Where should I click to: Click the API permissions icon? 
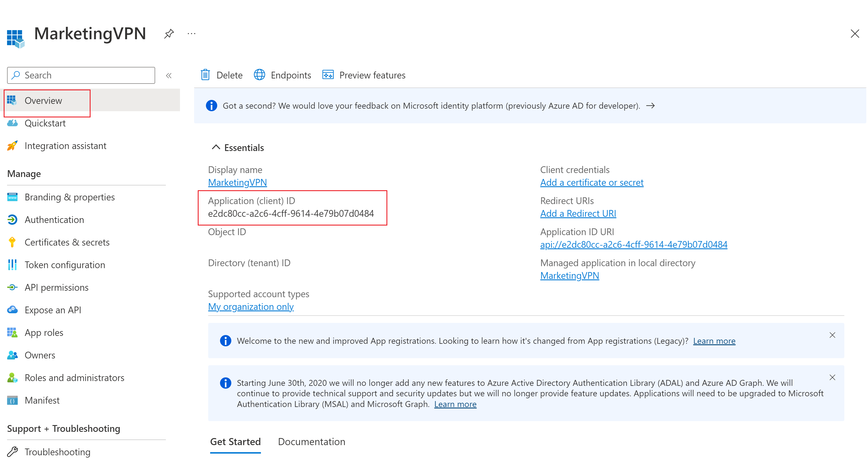(x=12, y=287)
